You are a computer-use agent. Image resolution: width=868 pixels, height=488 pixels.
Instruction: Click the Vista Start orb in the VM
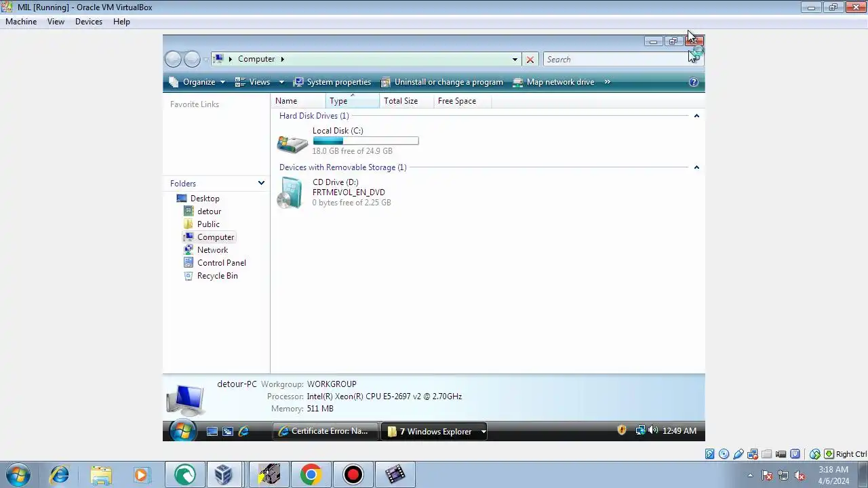click(x=183, y=430)
